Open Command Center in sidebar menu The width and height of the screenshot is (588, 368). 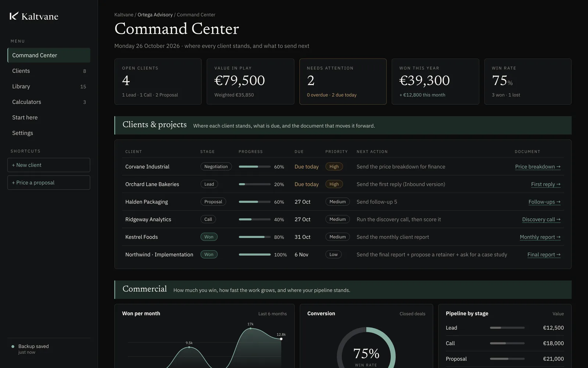point(49,55)
